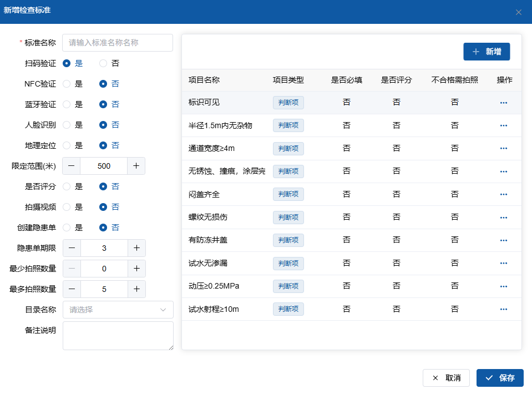The width and height of the screenshot is (532, 394).
Task: Open the actions menu for 标识可见 row
Action: click(503, 103)
